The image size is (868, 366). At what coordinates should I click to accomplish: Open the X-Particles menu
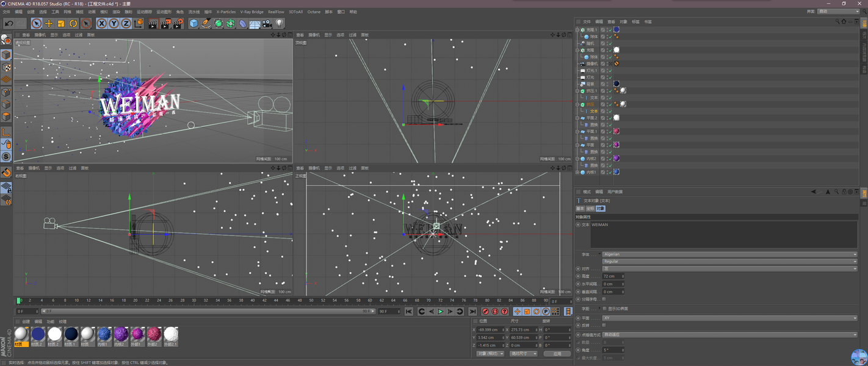[x=226, y=12]
